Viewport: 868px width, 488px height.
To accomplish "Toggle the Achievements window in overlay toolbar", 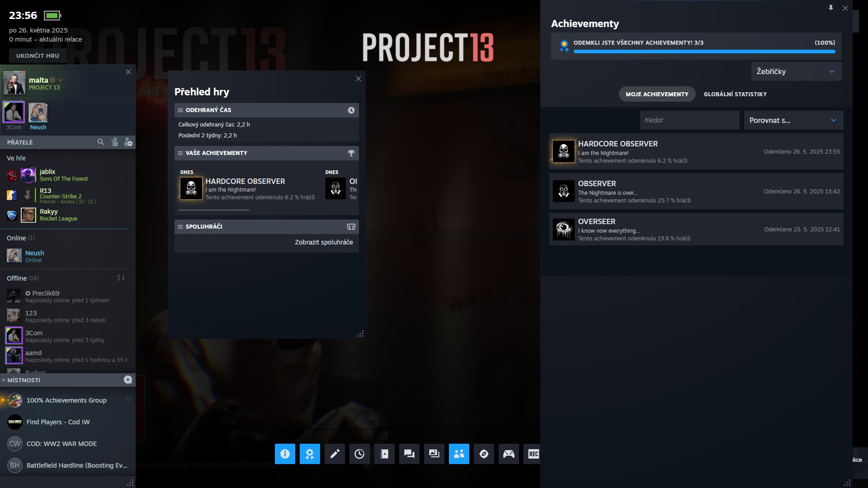I will click(310, 454).
